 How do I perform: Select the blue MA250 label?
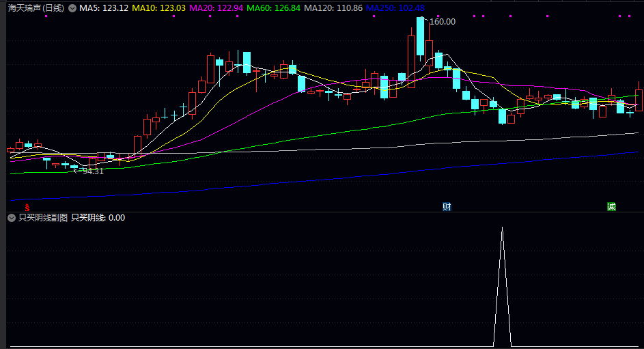coord(395,8)
